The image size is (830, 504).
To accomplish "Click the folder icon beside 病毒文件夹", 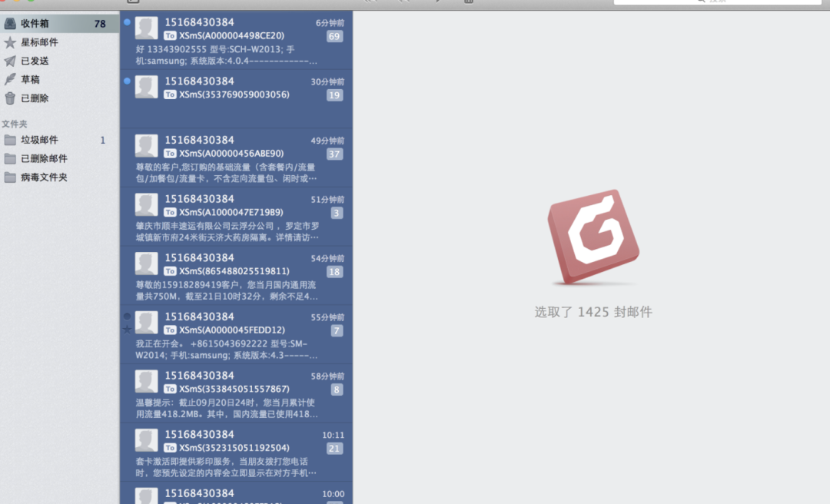I will [10, 177].
